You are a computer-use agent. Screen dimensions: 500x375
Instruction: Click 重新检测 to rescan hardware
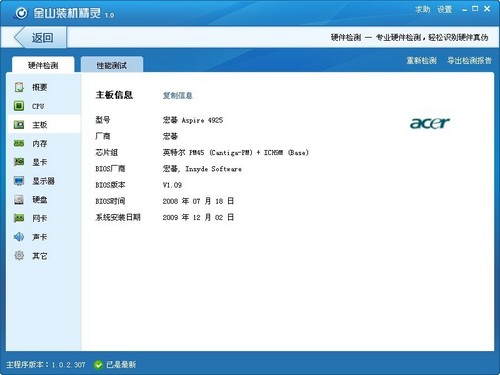[421, 60]
